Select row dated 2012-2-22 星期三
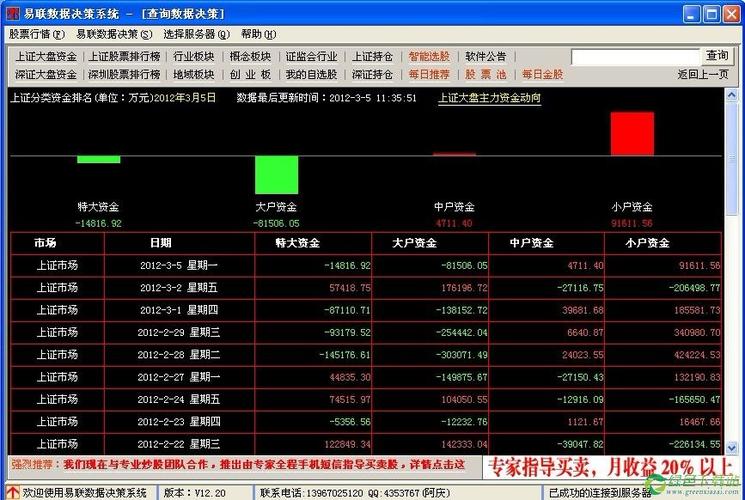Viewport: 745px width, 500px height. point(366,444)
